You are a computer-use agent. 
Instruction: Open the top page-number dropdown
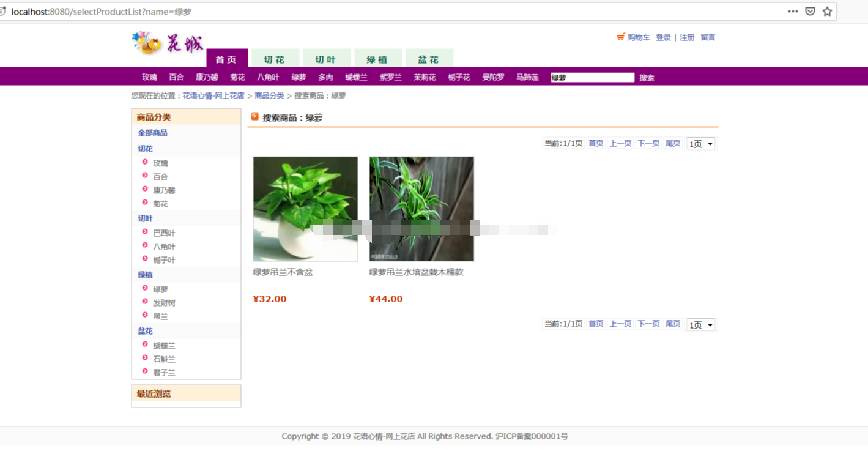[701, 144]
